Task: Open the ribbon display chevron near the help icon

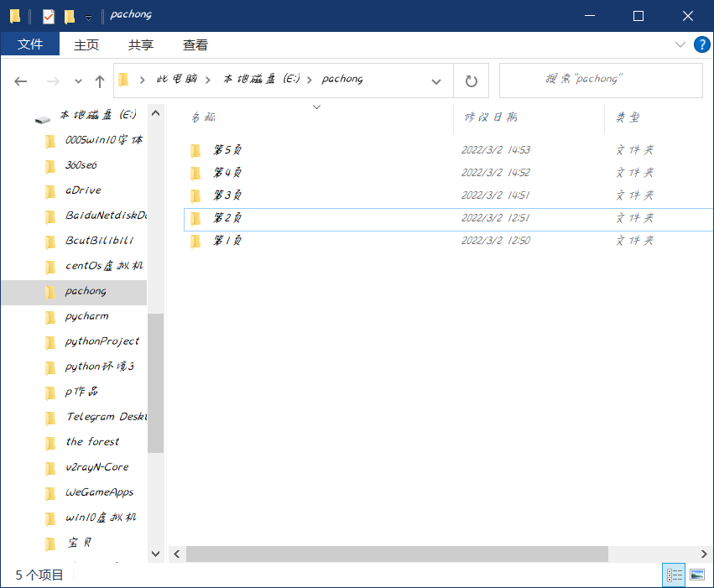Action: [x=681, y=44]
